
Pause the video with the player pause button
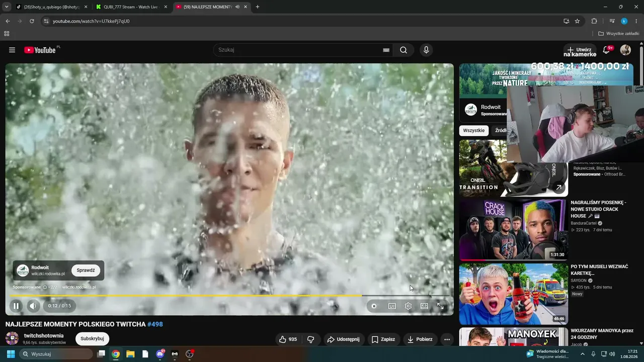pos(16,306)
